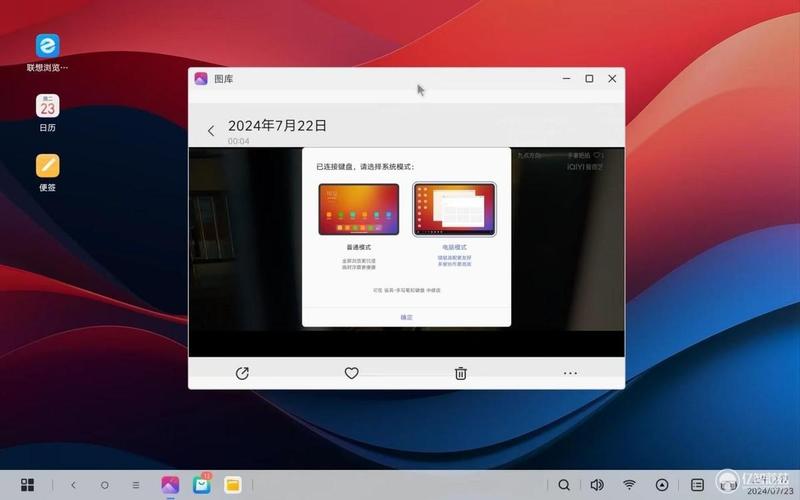Open recent apps with the three-lines icon
800x500 pixels.
click(x=136, y=485)
